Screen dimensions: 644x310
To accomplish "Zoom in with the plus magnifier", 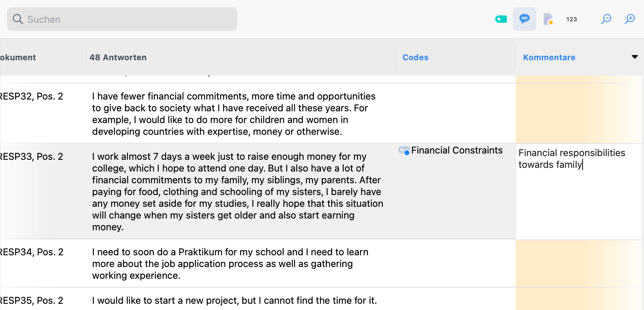I will pyautogui.click(x=630, y=19).
